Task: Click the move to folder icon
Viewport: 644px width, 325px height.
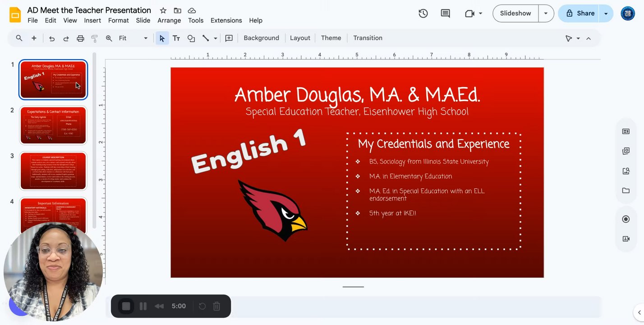Action: [x=178, y=10]
